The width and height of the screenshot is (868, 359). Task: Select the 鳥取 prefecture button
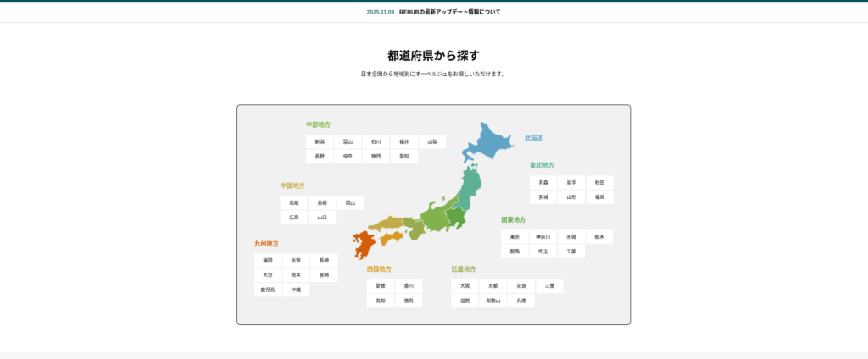(x=294, y=203)
